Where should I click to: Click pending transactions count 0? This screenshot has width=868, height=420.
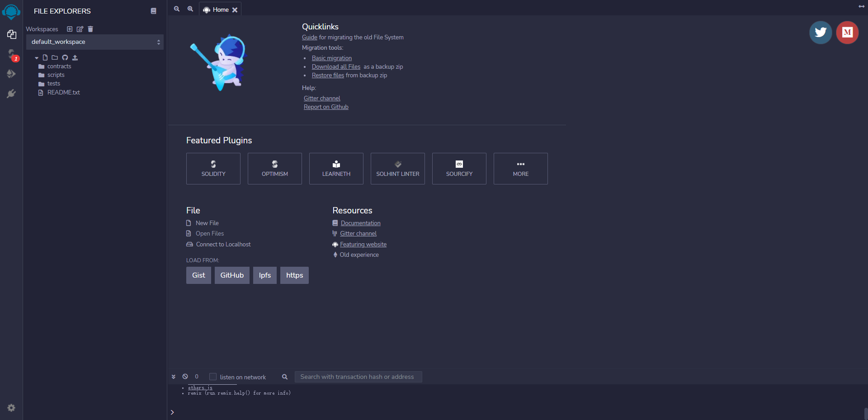click(x=197, y=377)
